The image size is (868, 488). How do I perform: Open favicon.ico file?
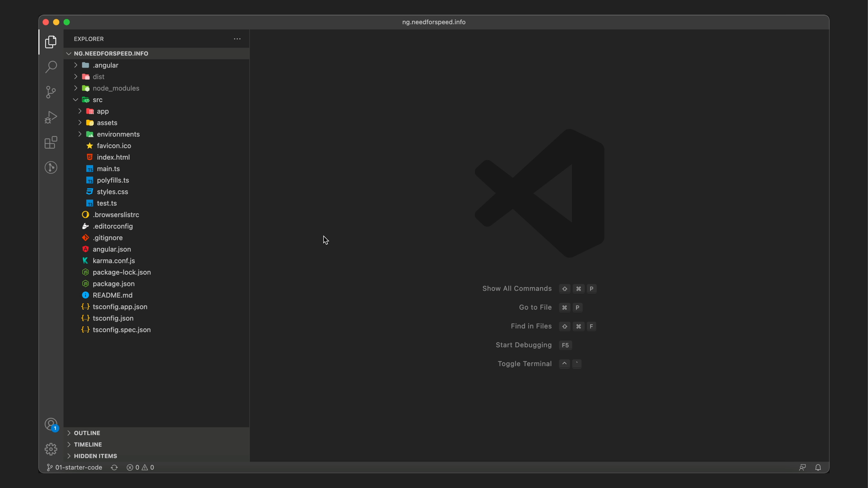tap(157, 146)
